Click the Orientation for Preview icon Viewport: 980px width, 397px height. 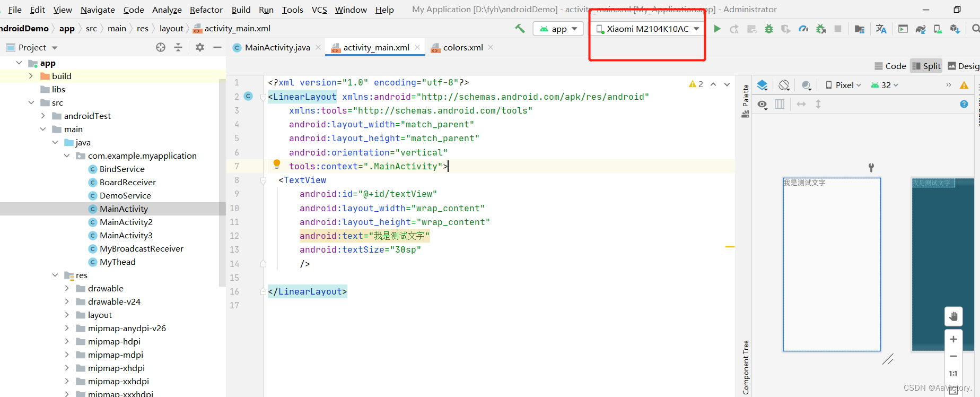(784, 85)
